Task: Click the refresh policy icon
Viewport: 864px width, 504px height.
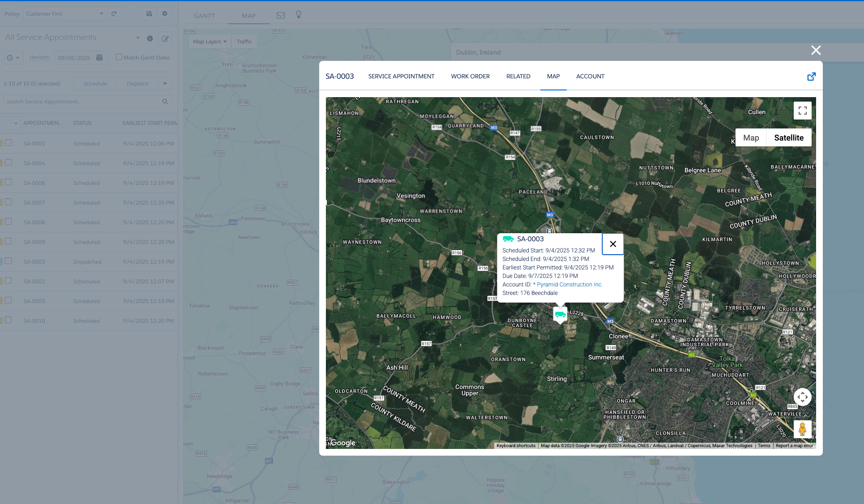Action: coord(114,14)
